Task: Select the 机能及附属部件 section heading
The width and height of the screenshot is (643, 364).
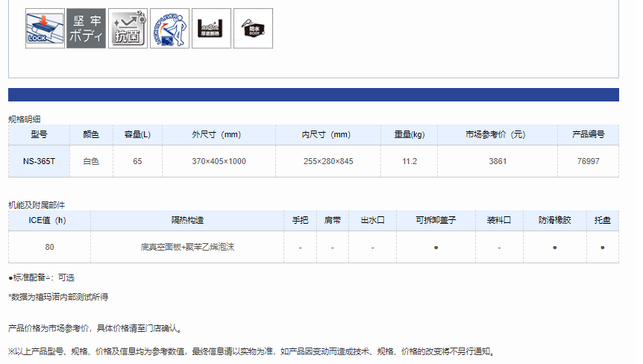Action: 37,205
